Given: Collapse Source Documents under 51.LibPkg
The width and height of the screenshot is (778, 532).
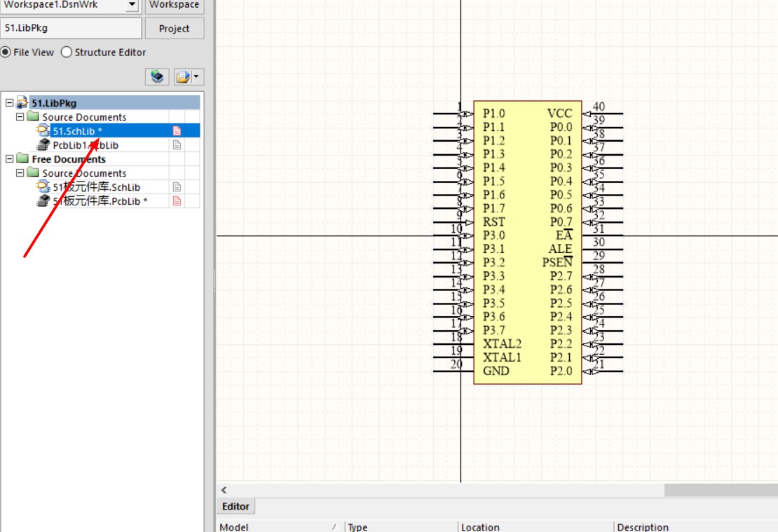Looking at the screenshot, I should click(x=20, y=116).
